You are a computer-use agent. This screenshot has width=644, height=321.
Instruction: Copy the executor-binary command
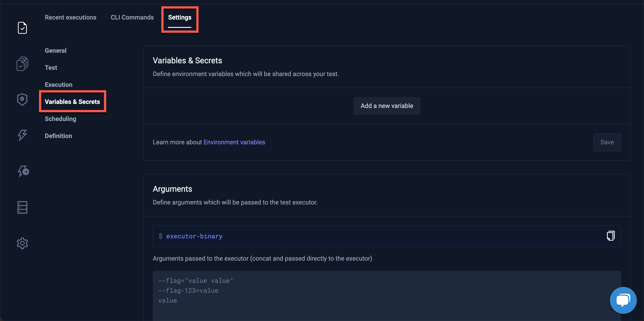(610, 236)
